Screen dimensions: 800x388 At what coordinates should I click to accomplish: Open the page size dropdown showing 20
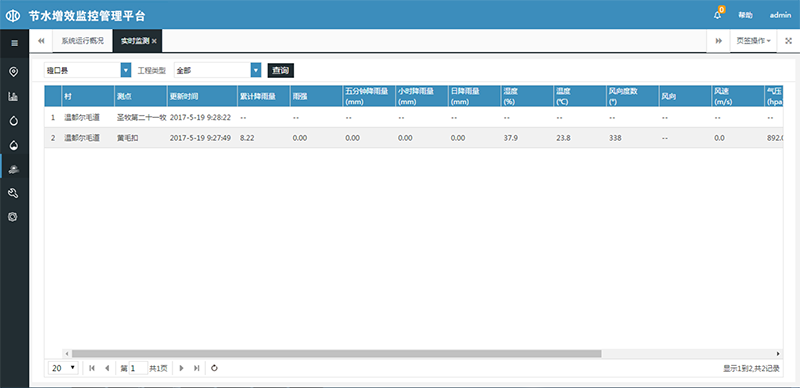coord(63,368)
